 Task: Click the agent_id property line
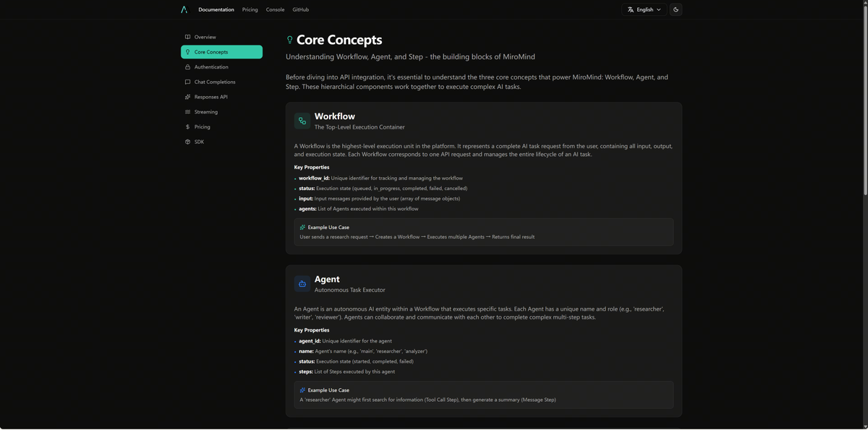[x=345, y=341]
